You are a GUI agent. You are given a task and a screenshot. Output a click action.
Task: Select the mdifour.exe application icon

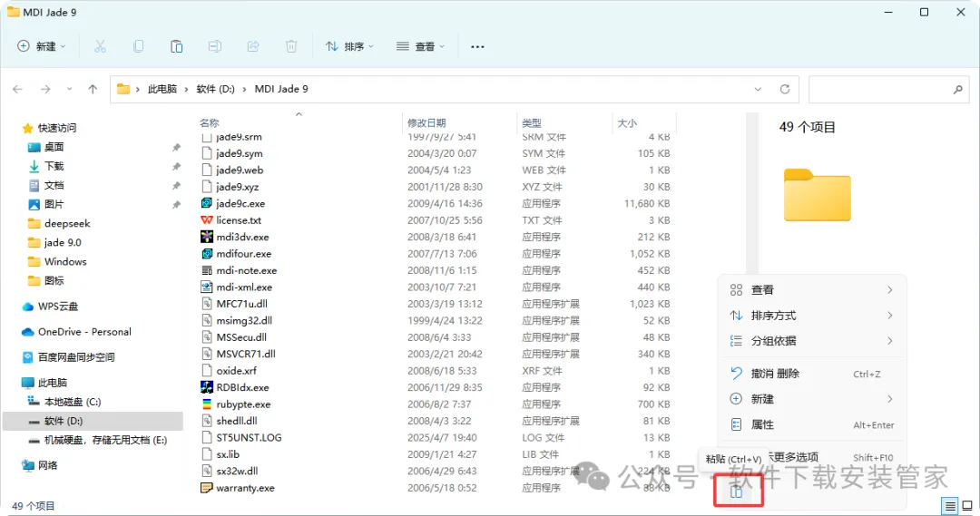pos(206,254)
